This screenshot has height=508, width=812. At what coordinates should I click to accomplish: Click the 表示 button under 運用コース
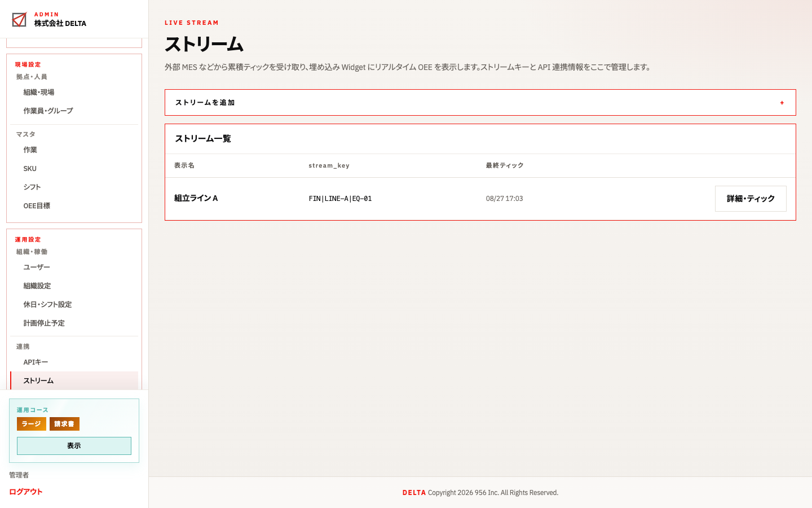(x=74, y=446)
